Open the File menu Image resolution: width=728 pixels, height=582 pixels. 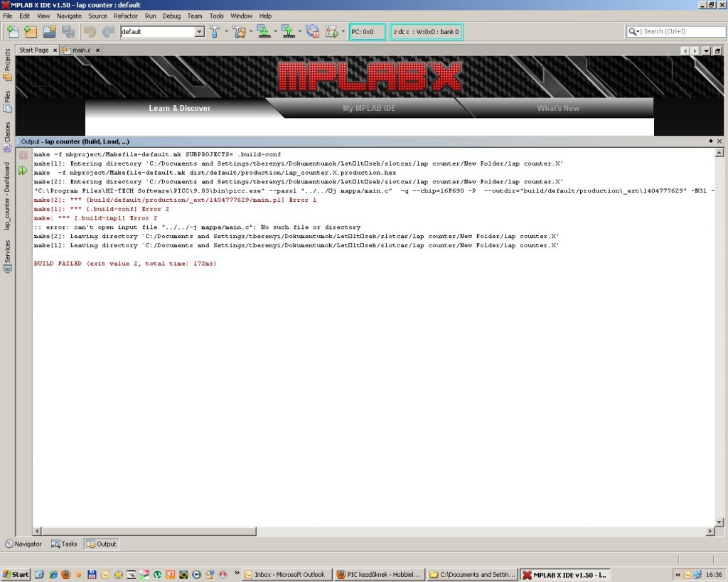click(7, 16)
